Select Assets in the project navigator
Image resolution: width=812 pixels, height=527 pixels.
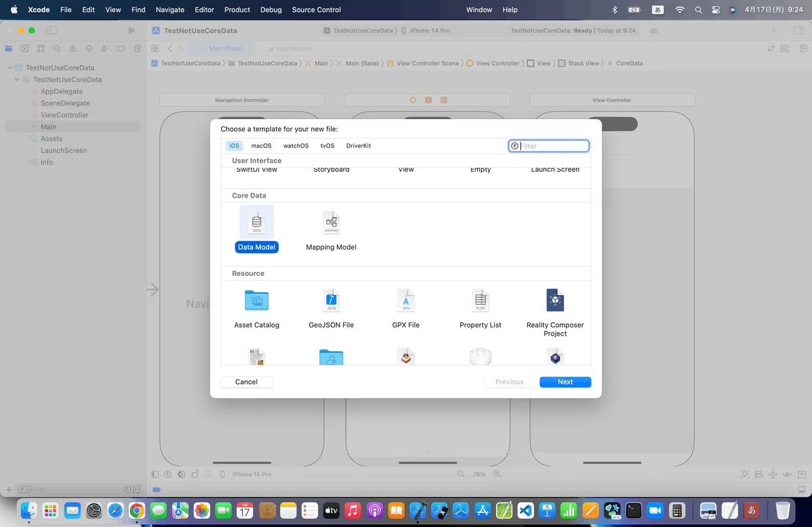tap(51, 139)
